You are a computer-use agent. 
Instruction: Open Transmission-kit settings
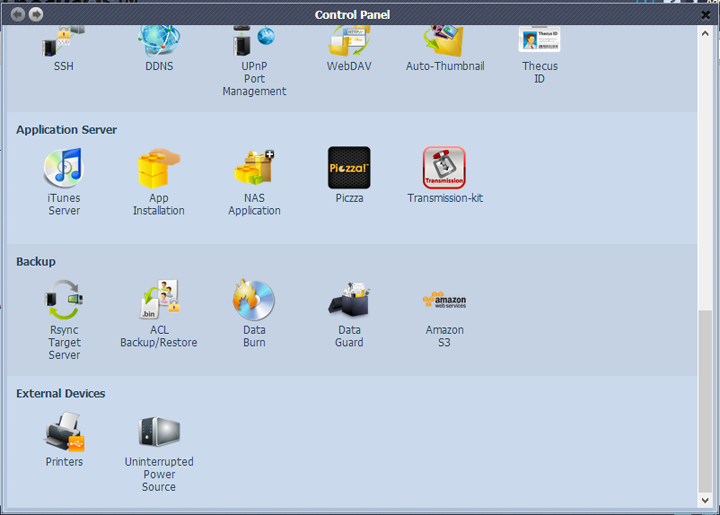pyautogui.click(x=444, y=168)
